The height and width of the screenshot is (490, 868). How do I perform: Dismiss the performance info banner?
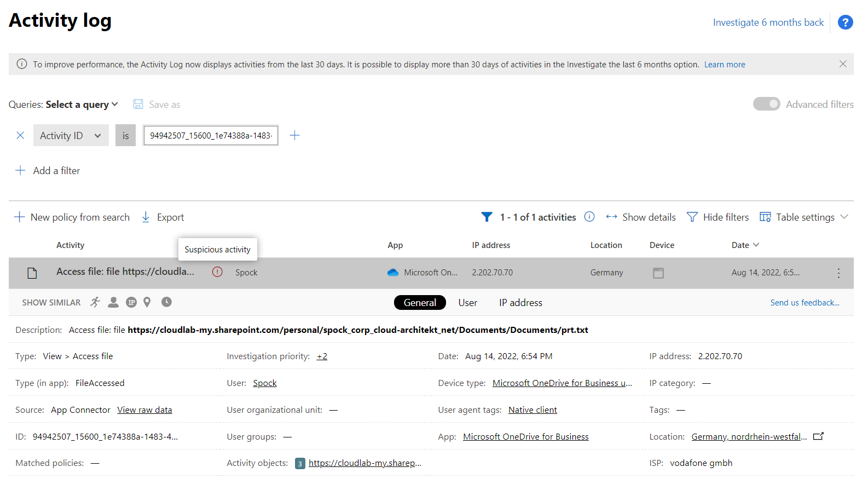(x=843, y=64)
